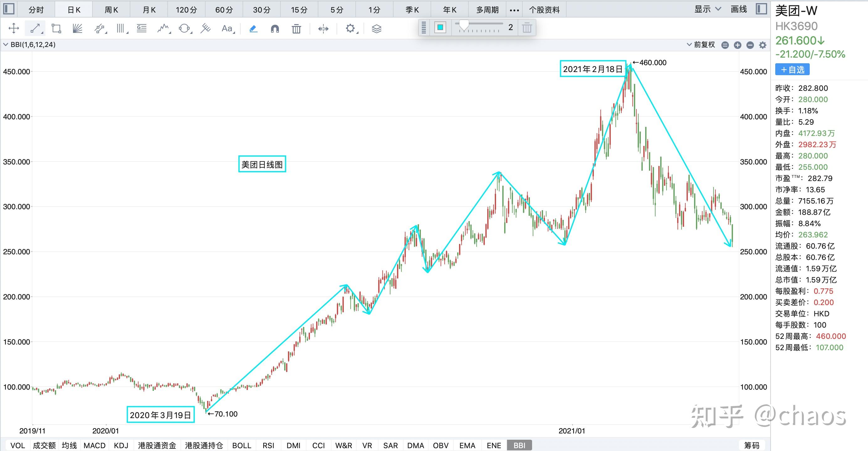Open chart settings gear near 前复权
Viewport: 868px width, 451px height.
[x=762, y=45]
